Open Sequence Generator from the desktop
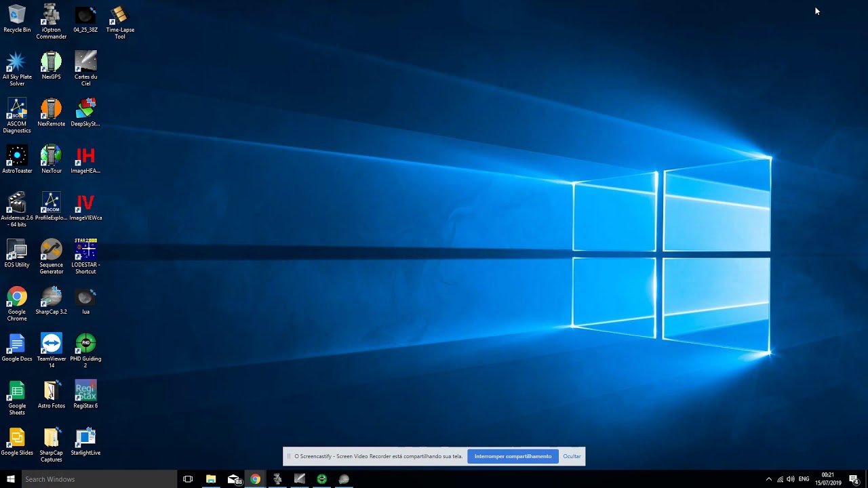The width and height of the screenshot is (868, 488). pos(51,256)
